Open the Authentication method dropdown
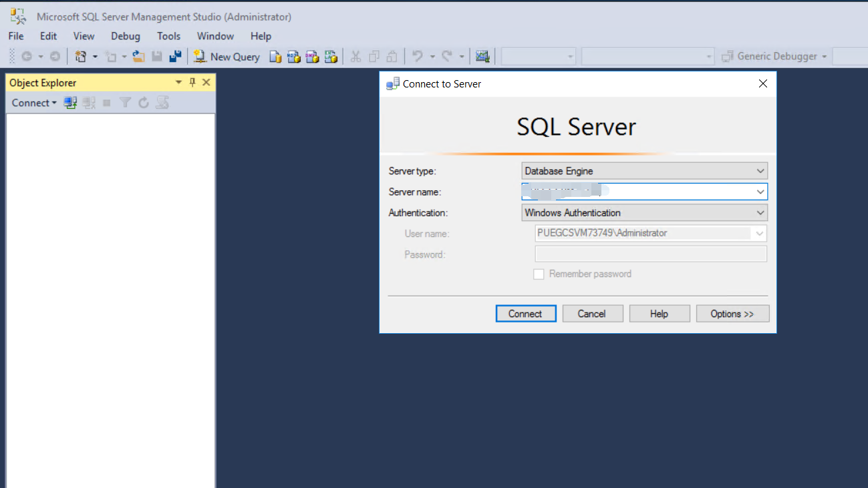The image size is (868, 488). click(760, 212)
